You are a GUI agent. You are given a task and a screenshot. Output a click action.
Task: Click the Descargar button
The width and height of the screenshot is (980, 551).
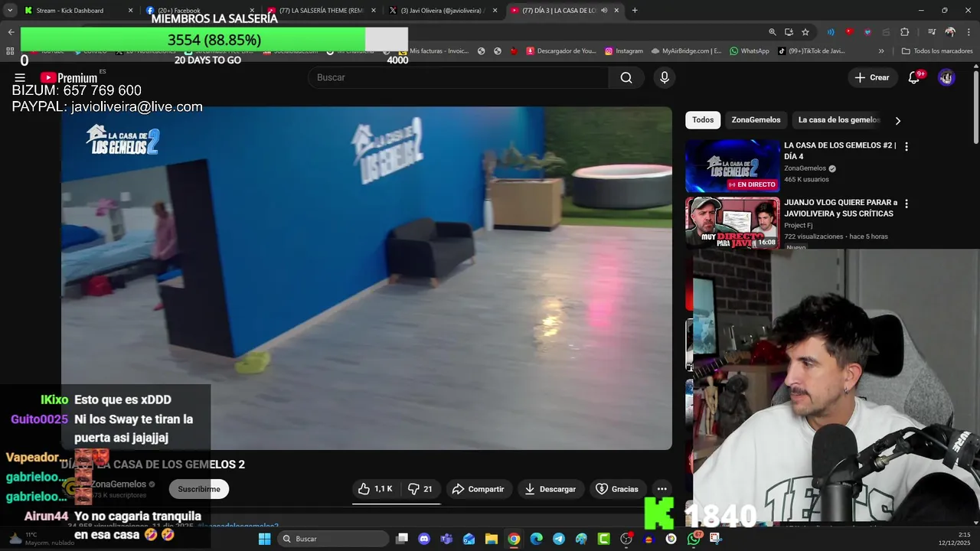tap(550, 489)
